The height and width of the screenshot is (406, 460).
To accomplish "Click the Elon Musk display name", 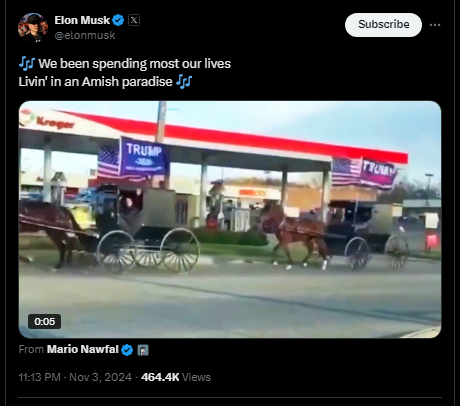I will click(82, 20).
